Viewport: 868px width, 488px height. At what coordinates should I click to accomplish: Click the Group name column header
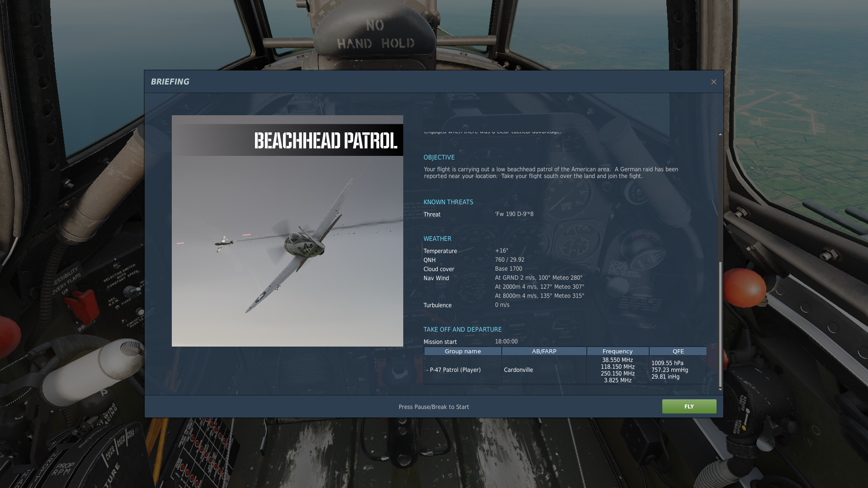(463, 351)
